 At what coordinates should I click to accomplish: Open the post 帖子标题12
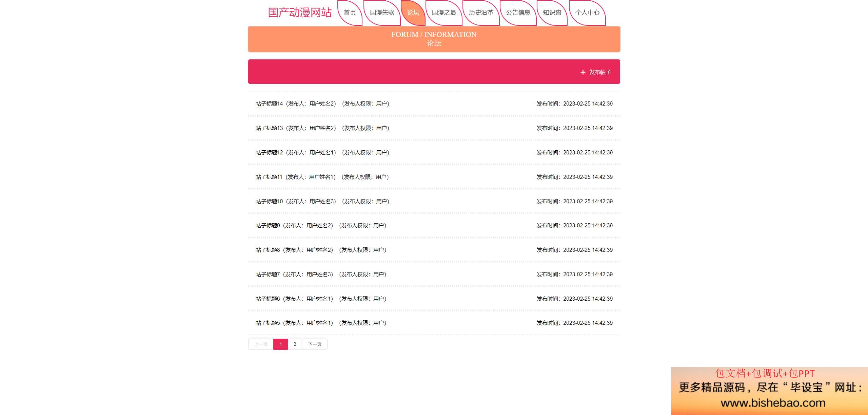click(x=434, y=153)
